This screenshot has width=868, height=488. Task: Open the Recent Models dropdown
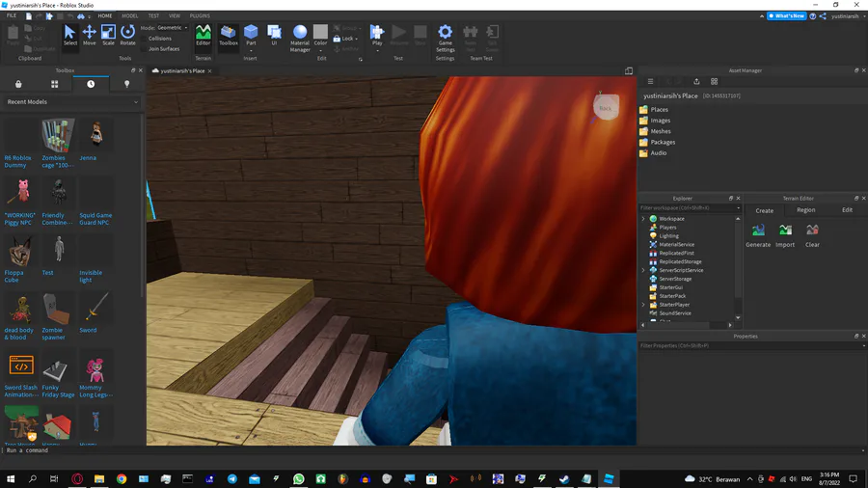click(72, 102)
